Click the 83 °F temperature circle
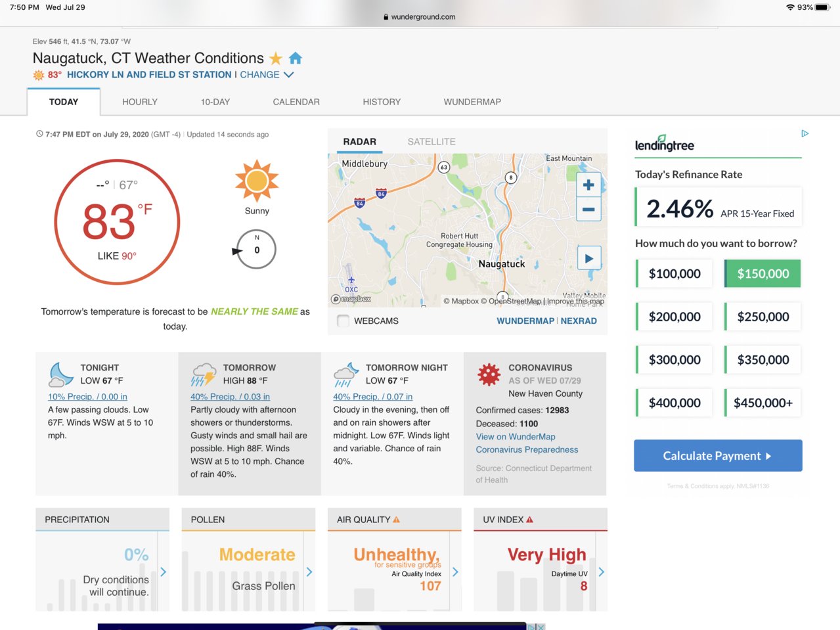840x630 pixels. click(x=117, y=222)
